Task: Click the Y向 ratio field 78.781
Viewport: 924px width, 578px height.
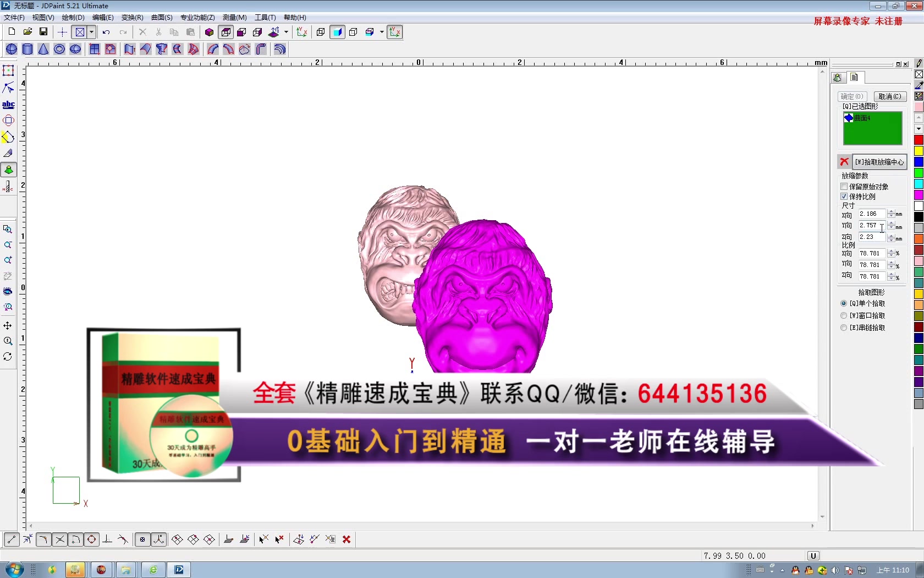Action: [872, 265]
